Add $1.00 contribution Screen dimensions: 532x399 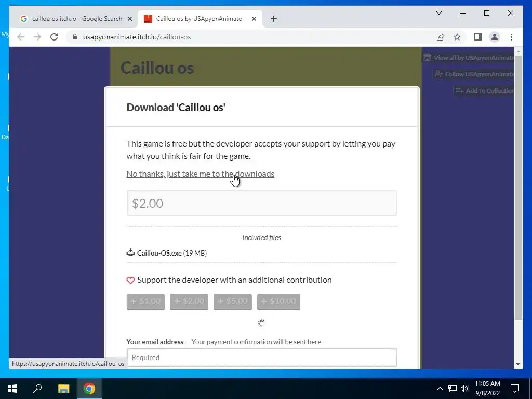pos(145,301)
